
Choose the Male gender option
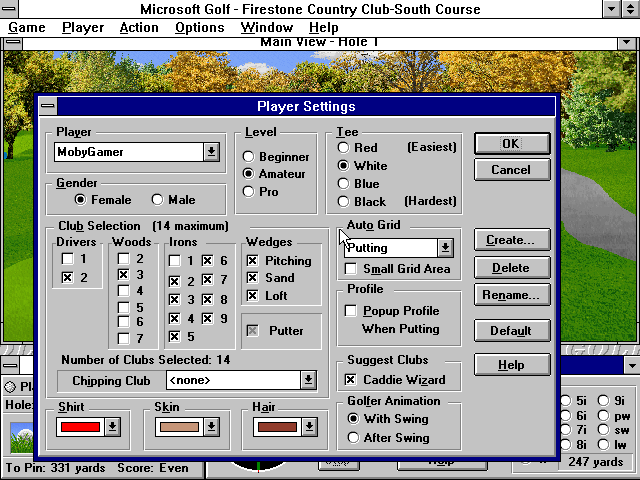(x=157, y=200)
